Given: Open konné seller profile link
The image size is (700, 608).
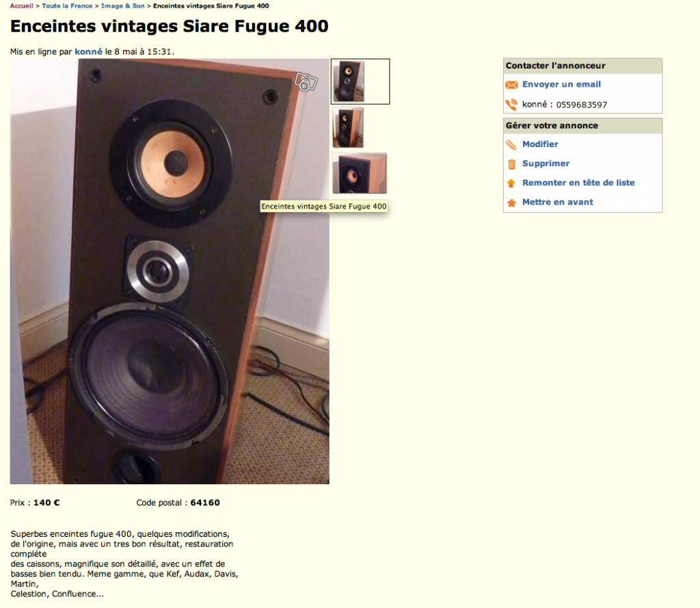Looking at the screenshot, I should click(88, 51).
